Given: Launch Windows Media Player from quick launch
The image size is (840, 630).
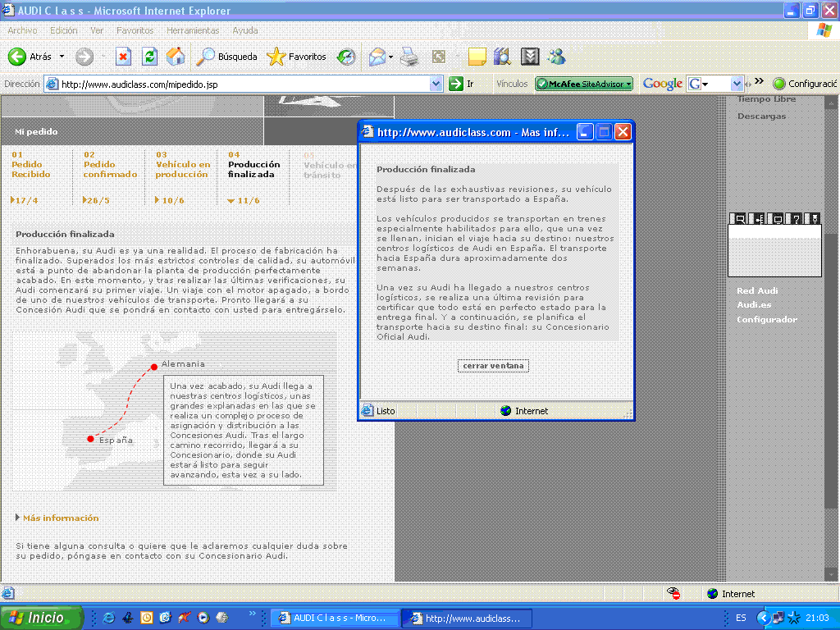Looking at the screenshot, I should [203, 618].
